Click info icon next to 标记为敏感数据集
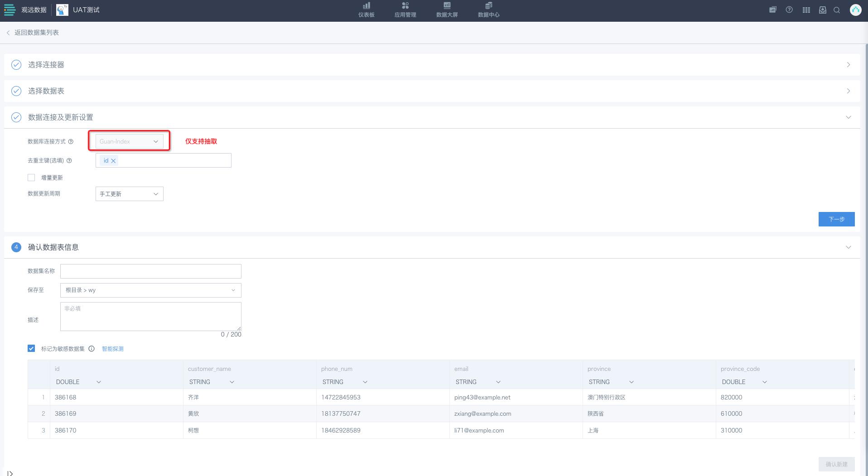The width and height of the screenshot is (868, 476). [92, 349]
